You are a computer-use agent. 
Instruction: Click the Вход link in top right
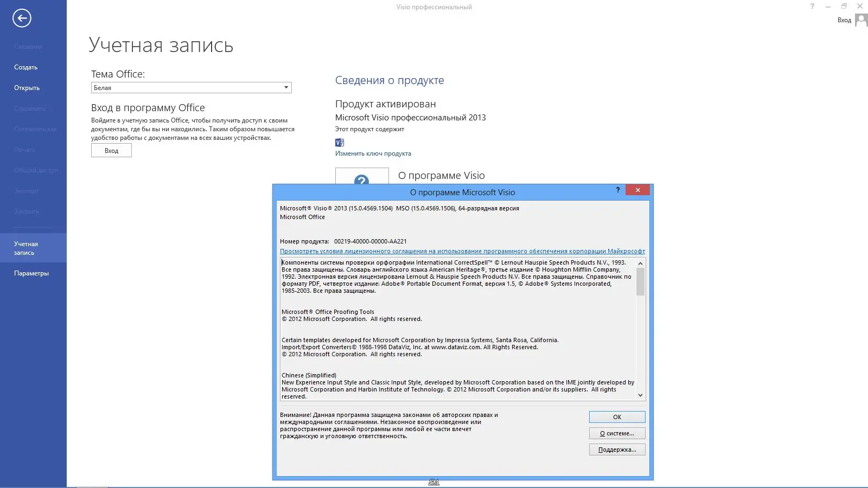point(844,20)
